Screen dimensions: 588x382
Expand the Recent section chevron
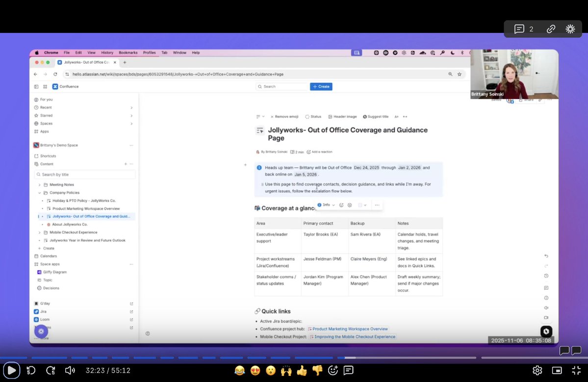tap(131, 107)
